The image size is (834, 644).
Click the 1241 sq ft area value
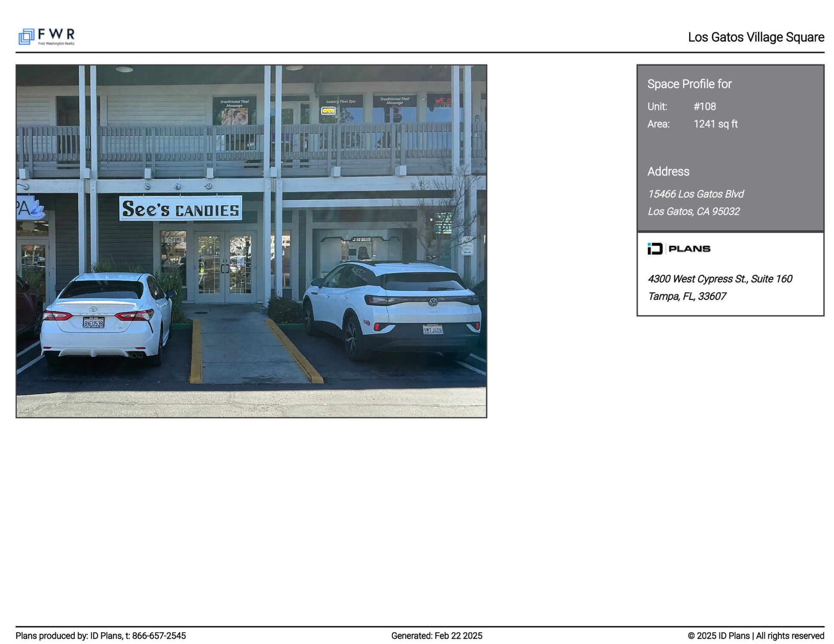tap(715, 124)
